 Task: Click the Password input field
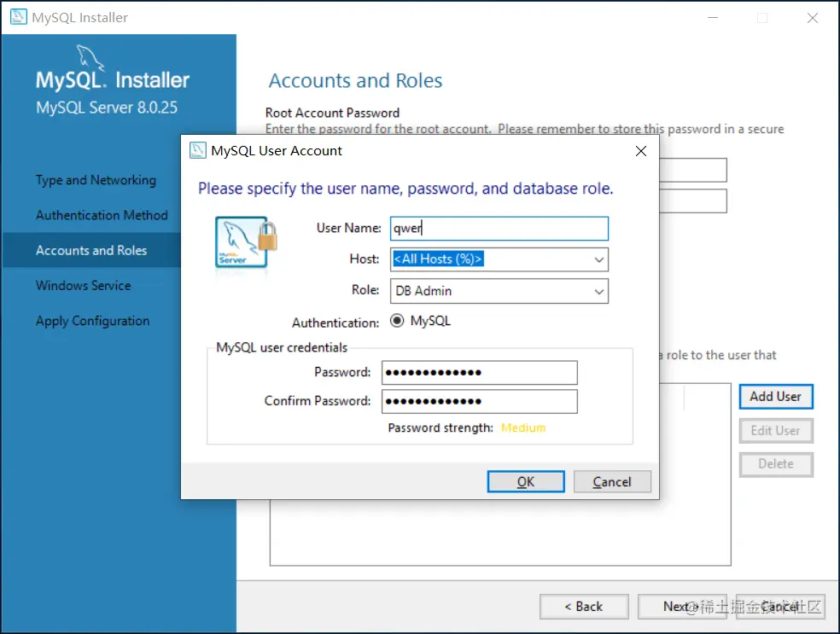point(480,373)
